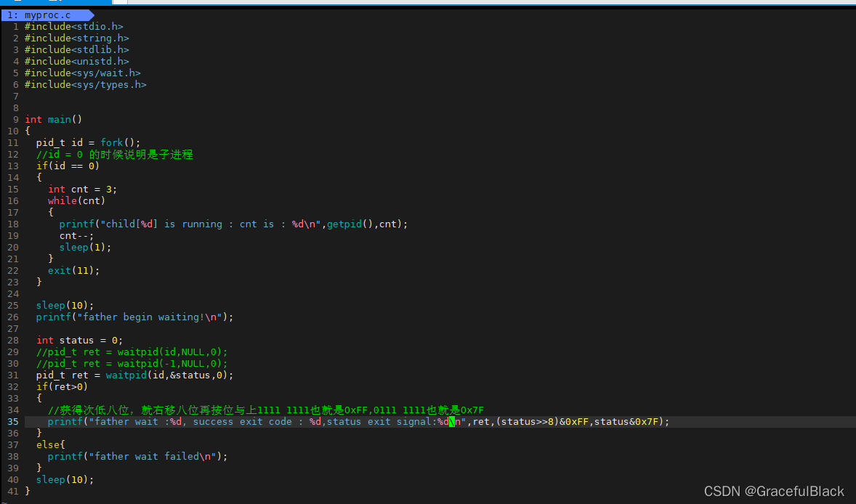Click the 'sleep(10);' call on line 40

point(65,480)
